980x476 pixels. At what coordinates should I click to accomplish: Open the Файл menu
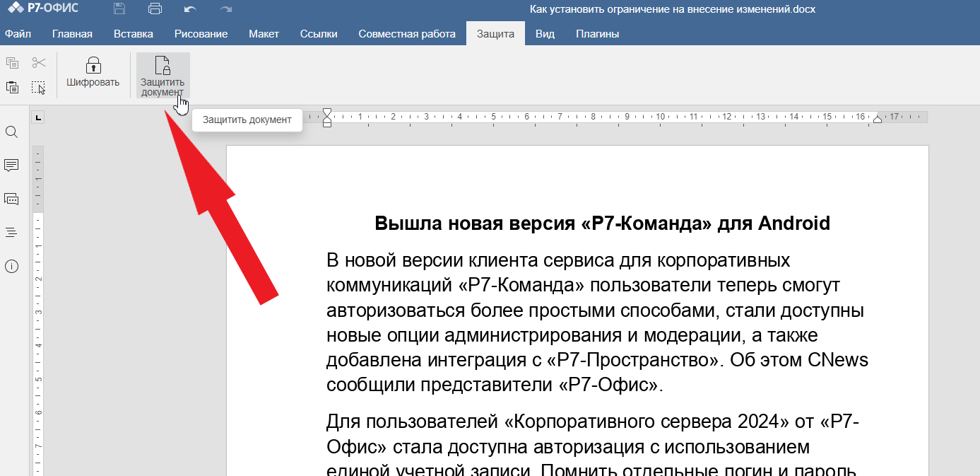[18, 33]
